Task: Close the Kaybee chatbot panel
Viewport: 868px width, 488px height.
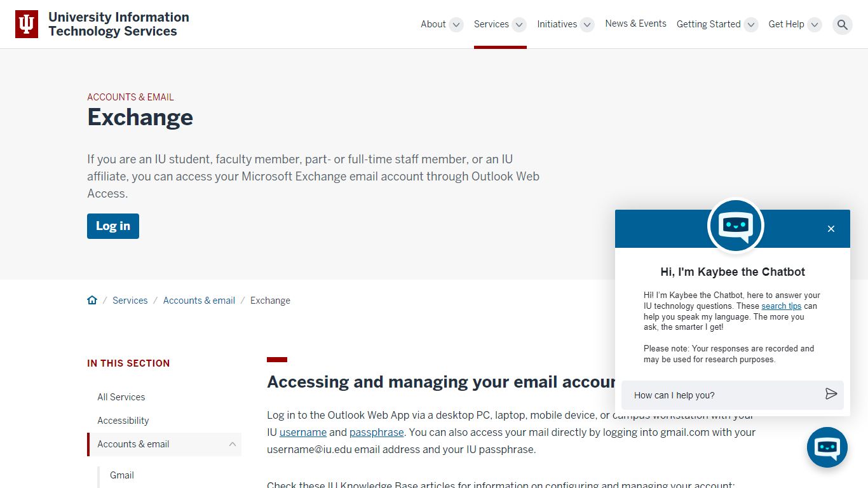Action: [x=831, y=229]
